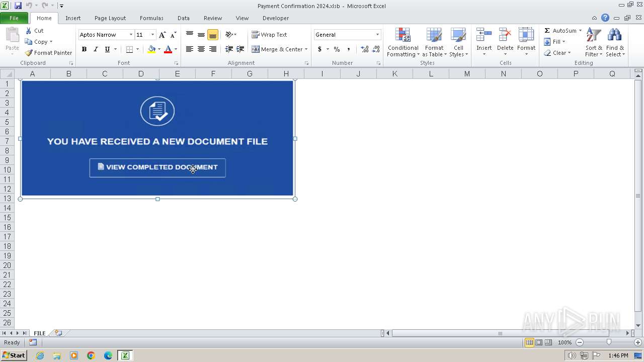This screenshot has height=362, width=644.
Task: Apply Percent Style
Action: pos(337,49)
